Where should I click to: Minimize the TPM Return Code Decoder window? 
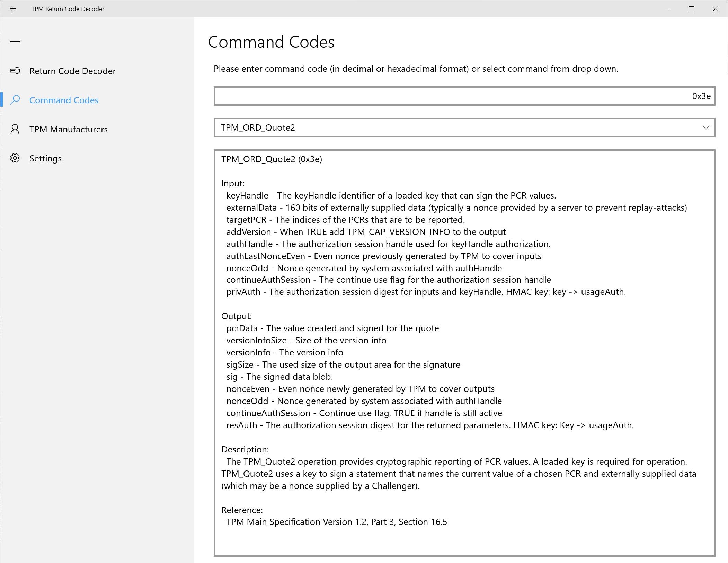[668, 9]
